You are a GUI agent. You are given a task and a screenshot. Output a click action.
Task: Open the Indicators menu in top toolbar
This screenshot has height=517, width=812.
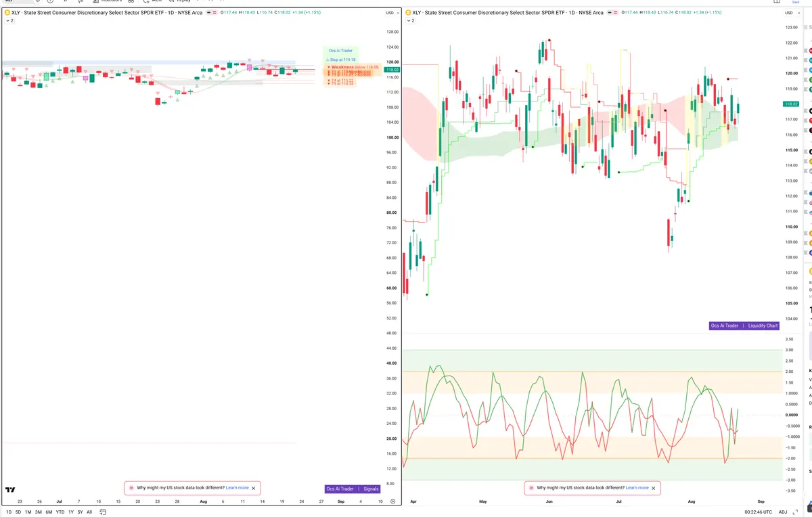point(106,1)
